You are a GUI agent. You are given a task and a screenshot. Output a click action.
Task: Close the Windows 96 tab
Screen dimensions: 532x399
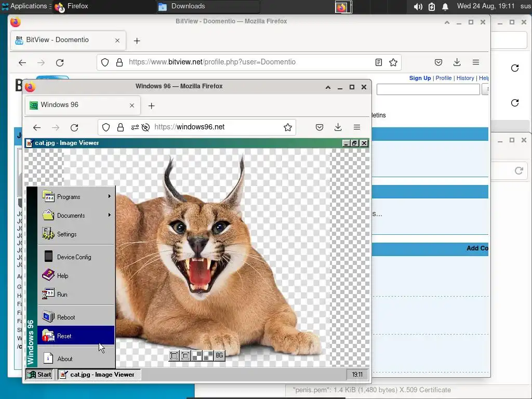click(132, 105)
